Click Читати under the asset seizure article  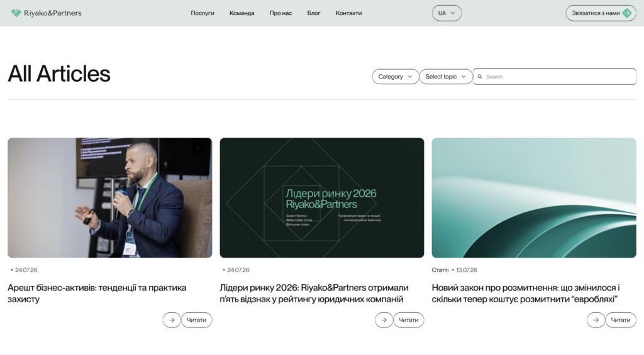click(196, 320)
